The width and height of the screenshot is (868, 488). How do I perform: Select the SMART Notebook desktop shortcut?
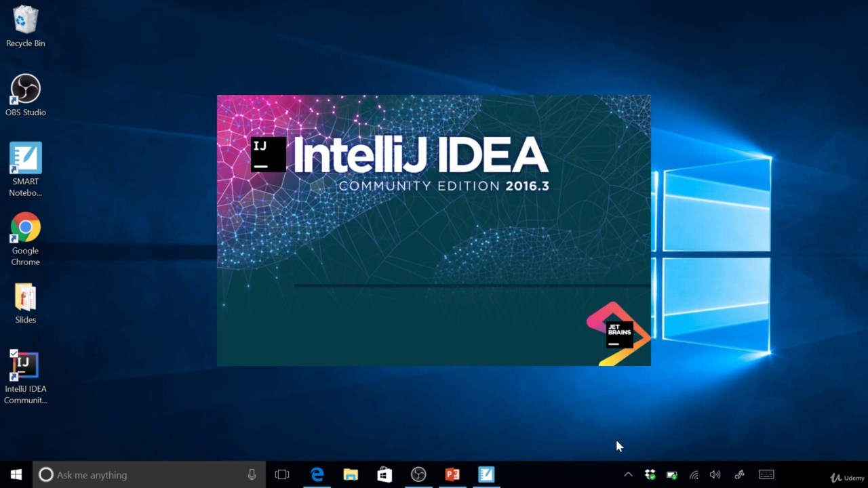point(26,169)
